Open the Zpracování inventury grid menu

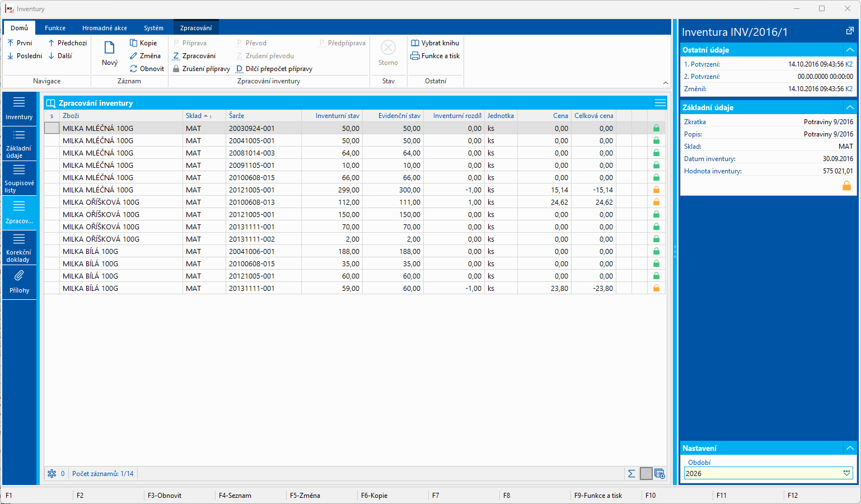tap(660, 103)
